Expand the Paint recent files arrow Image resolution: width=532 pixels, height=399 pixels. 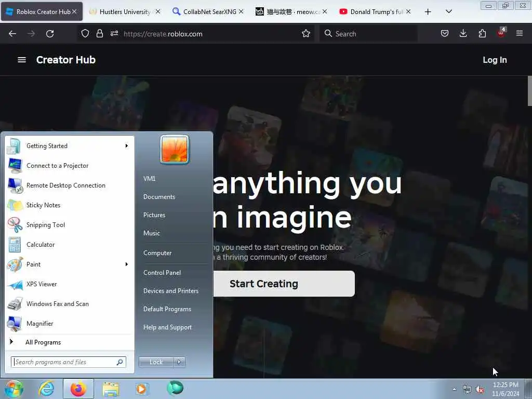tap(127, 264)
